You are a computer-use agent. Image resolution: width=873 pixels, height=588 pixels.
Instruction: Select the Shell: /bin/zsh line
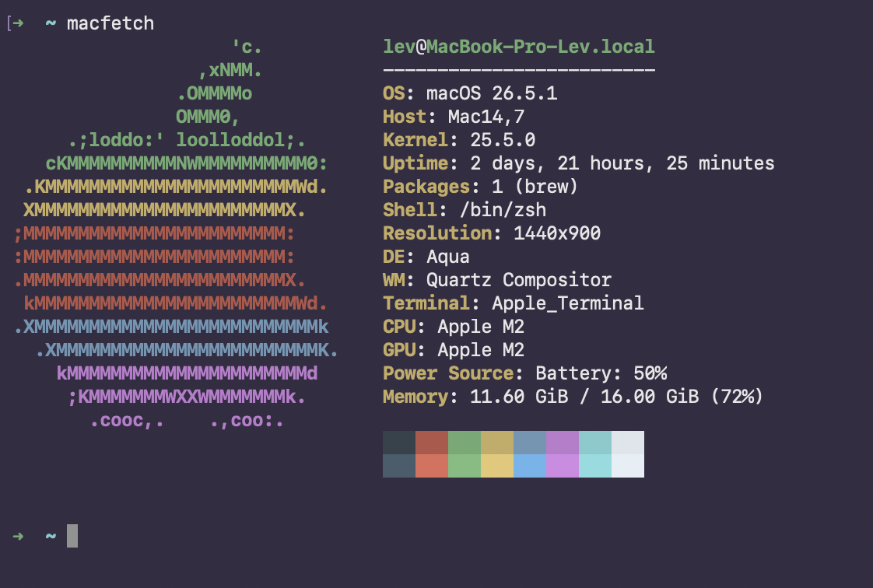click(465, 210)
